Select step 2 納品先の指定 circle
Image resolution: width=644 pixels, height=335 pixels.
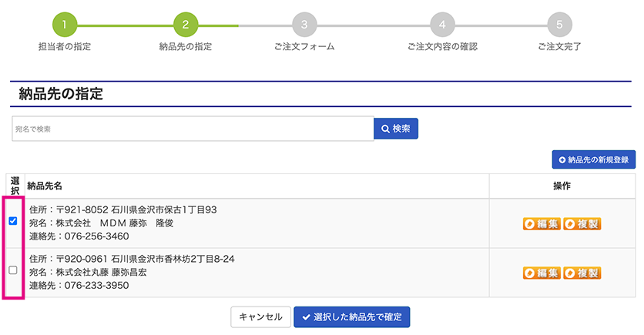click(x=185, y=25)
